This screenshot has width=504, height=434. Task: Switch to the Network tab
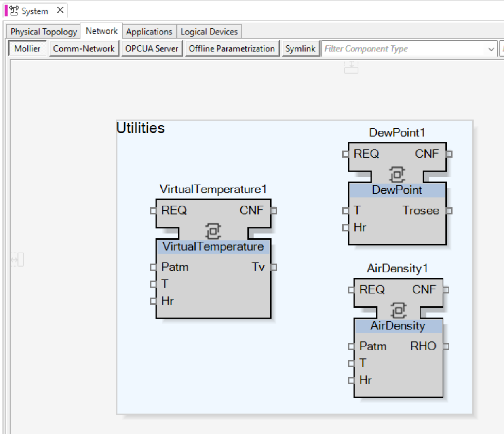pos(101,31)
